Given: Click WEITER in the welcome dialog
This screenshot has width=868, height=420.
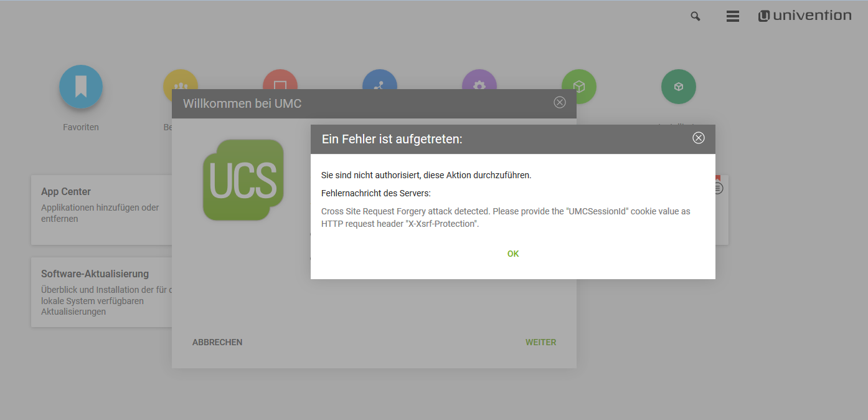Looking at the screenshot, I should click(x=540, y=342).
